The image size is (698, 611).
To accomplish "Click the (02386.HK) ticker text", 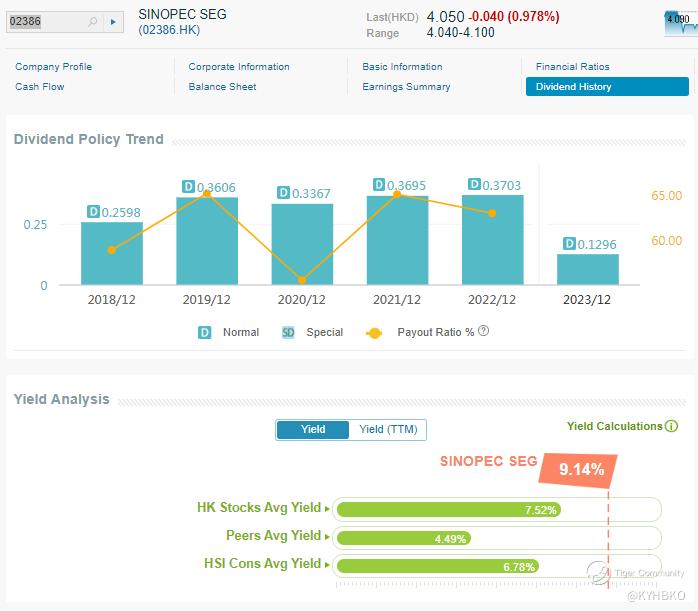I will (x=169, y=30).
